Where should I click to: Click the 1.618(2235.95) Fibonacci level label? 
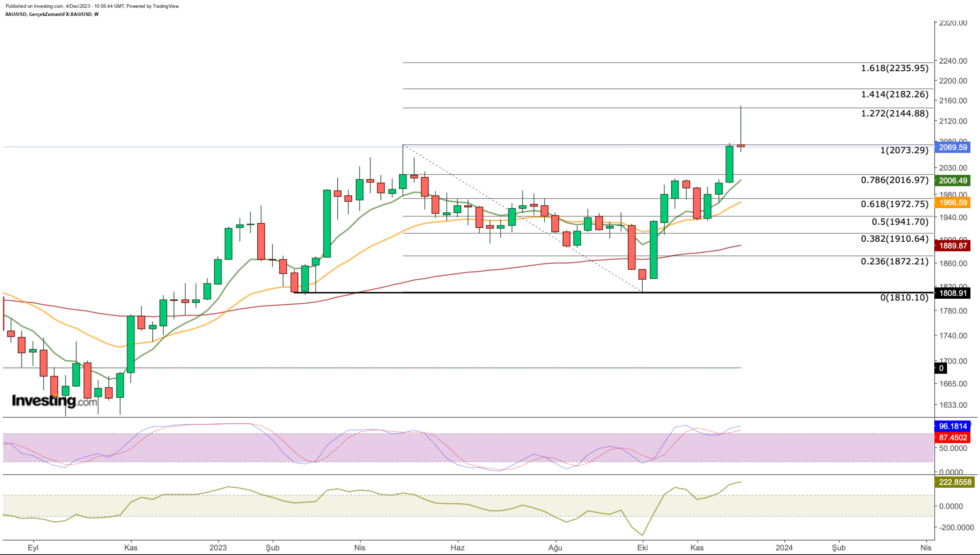[x=895, y=68]
